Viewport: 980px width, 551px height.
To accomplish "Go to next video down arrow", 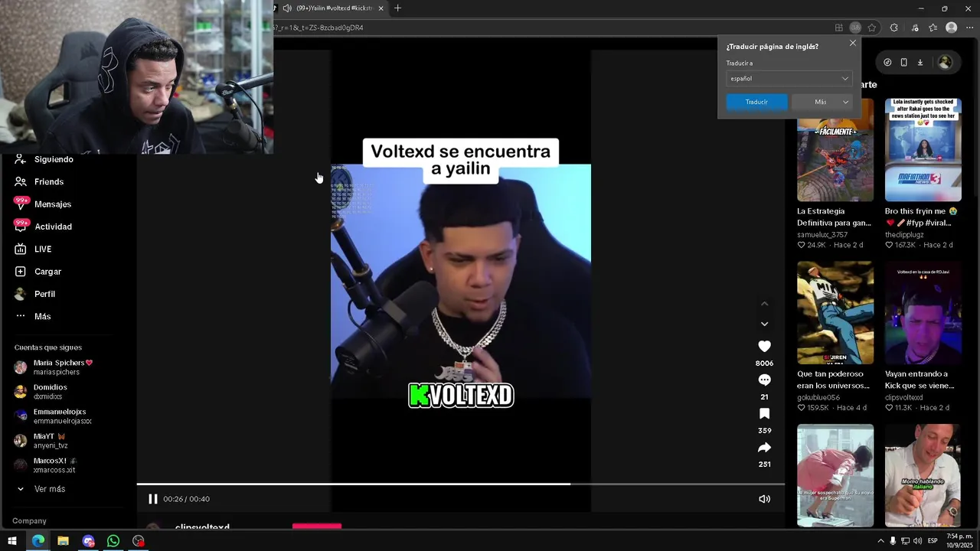I will (764, 324).
